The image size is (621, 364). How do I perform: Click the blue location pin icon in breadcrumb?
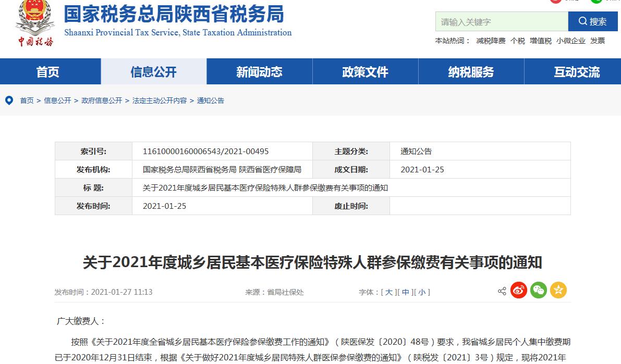click(x=9, y=101)
